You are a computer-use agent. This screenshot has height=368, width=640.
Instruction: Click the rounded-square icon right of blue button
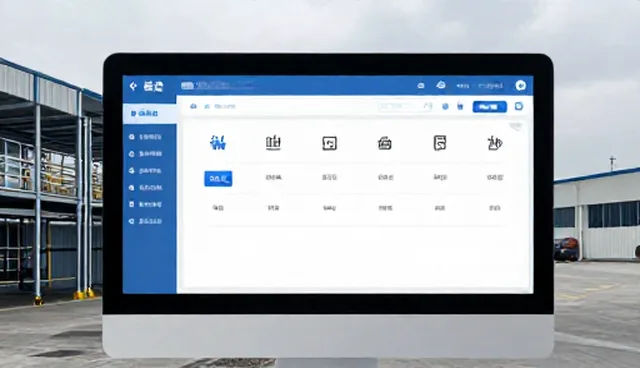[519, 106]
